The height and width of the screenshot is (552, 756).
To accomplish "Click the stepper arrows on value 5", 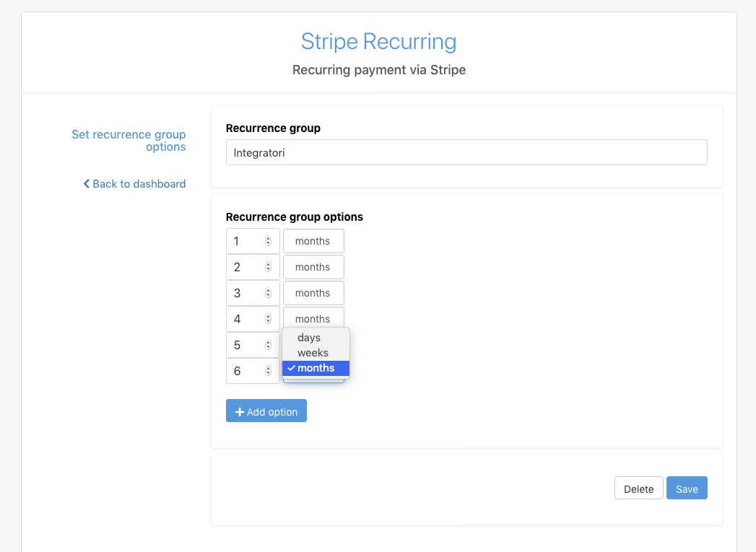I will [x=268, y=345].
